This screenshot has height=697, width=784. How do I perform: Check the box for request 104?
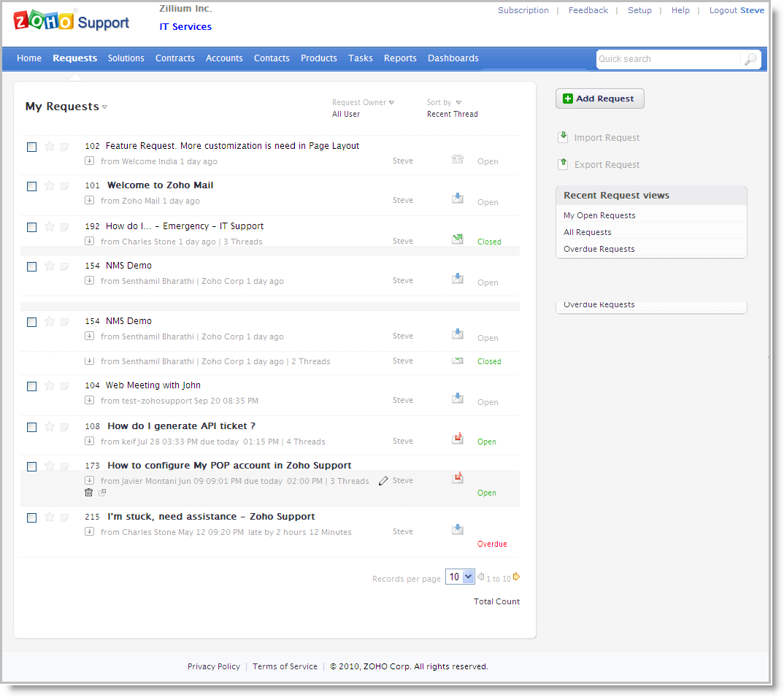pos(31,387)
